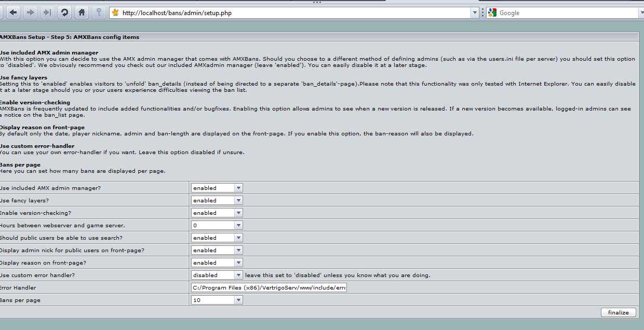
Task: Open the address bar history dropdown
Action: tap(475, 13)
